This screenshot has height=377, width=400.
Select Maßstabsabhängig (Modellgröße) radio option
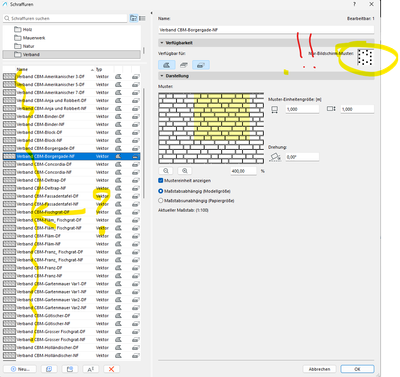(x=161, y=191)
